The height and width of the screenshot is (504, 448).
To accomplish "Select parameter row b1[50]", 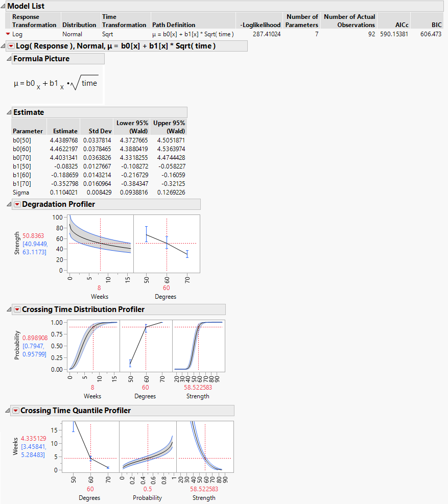I will [x=99, y=166].
